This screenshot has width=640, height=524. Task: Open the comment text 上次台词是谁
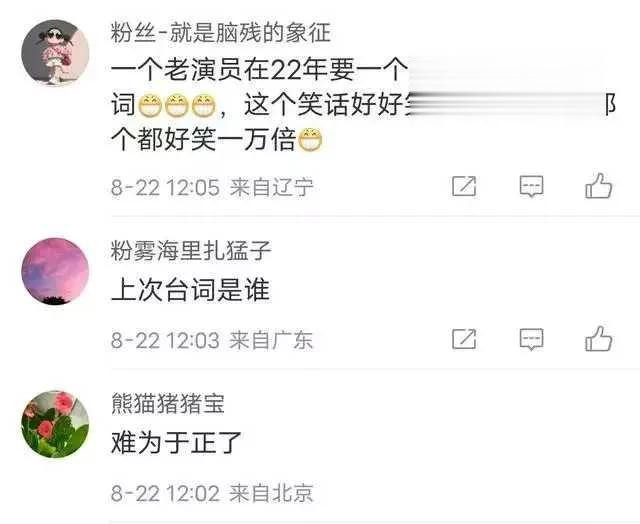190,290
